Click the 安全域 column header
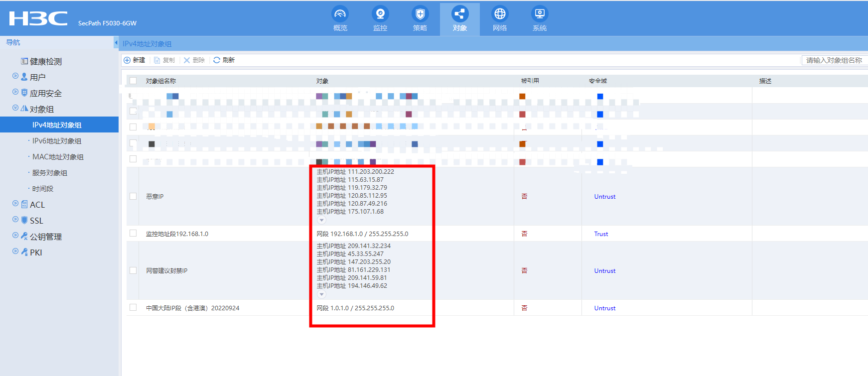This screenshot has width=868, height=376. click(598, 81)
